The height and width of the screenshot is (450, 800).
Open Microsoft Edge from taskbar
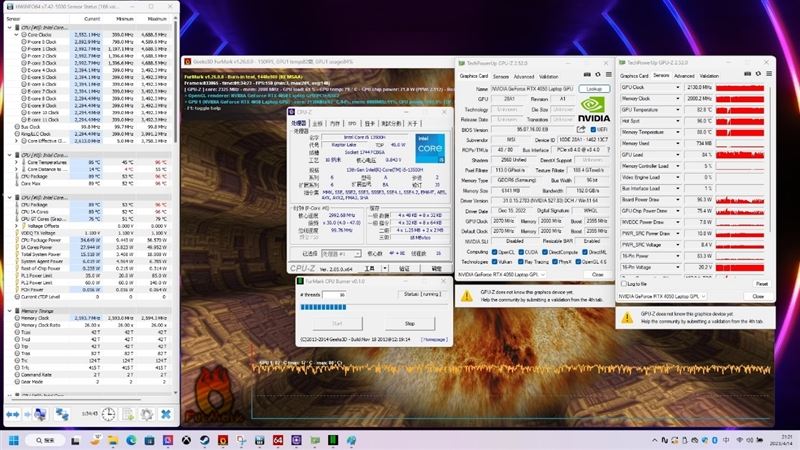(x=131, y=440)
